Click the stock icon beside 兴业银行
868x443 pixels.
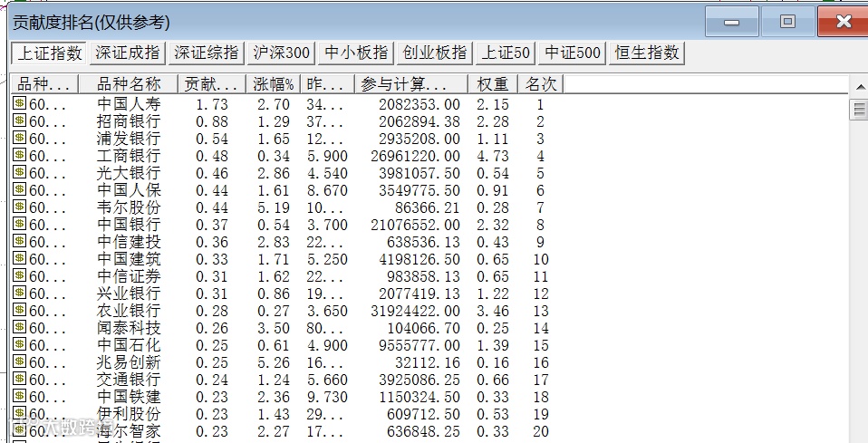19,292
